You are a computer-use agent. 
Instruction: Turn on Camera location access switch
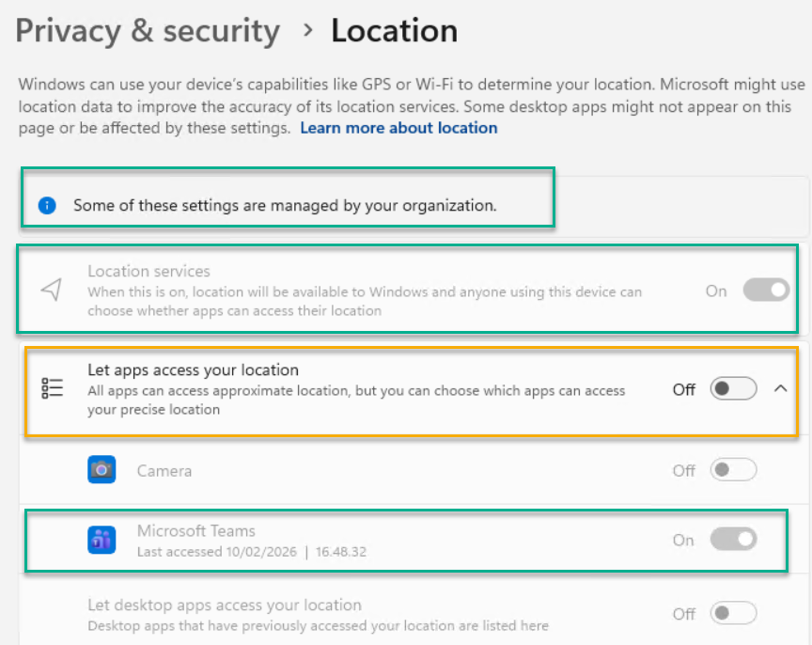click(x=733, y=470)
